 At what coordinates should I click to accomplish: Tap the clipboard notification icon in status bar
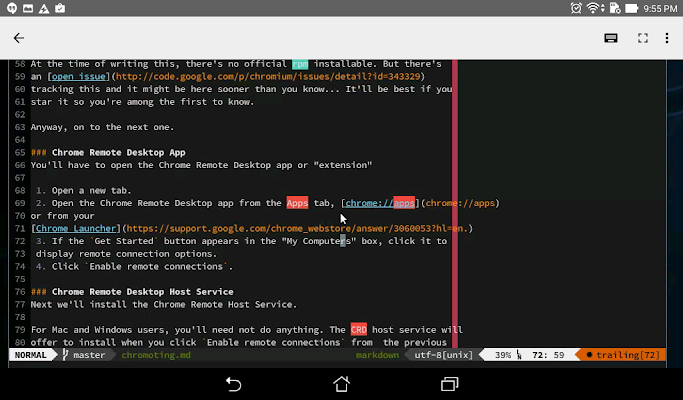click(60, 8)
